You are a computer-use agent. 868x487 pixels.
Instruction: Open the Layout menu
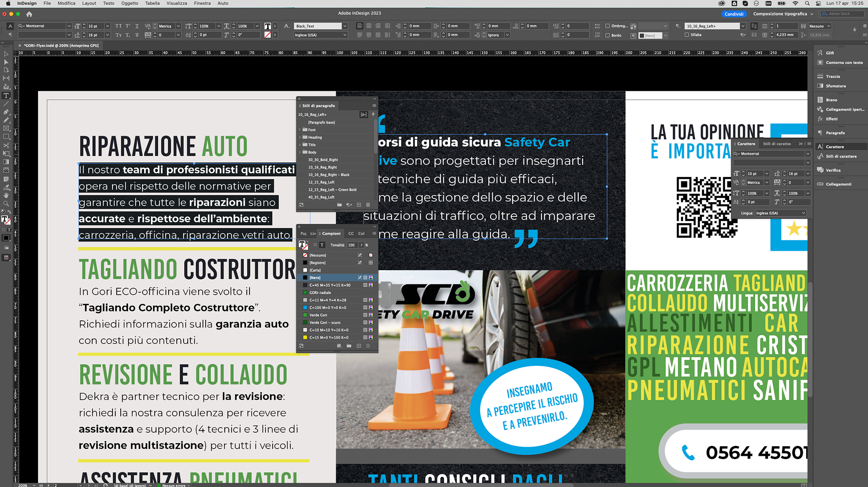[x=89, y=3]
